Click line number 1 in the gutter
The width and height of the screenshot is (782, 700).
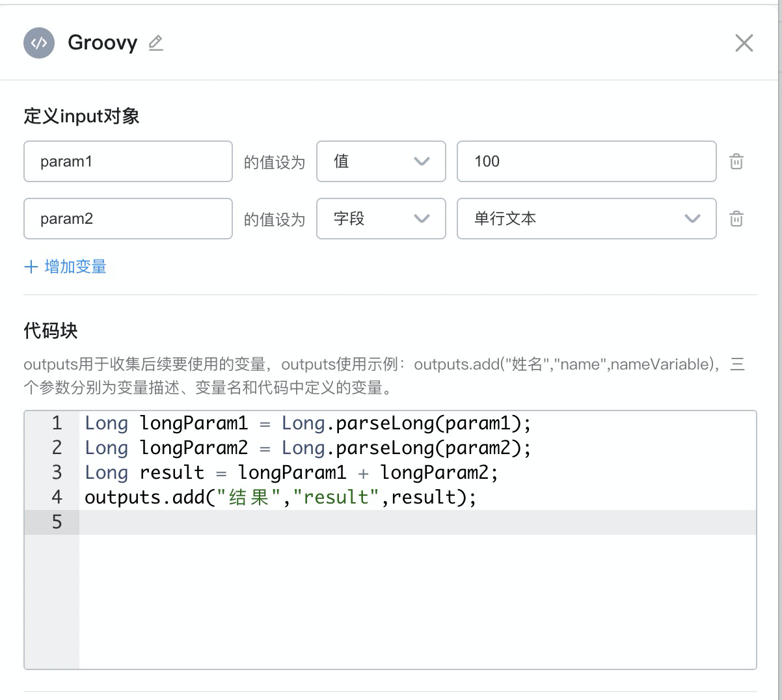coord(57,424)
